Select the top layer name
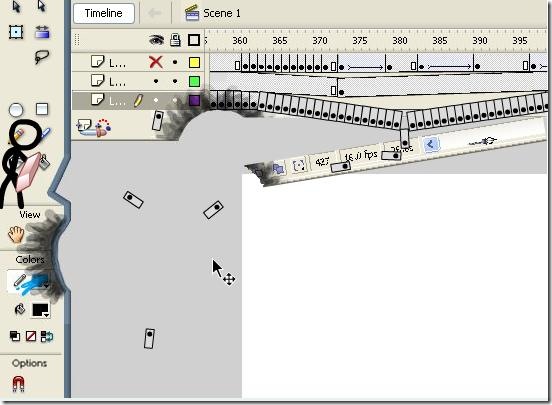This screenshot has width=552, height=405. click(117, 63)
